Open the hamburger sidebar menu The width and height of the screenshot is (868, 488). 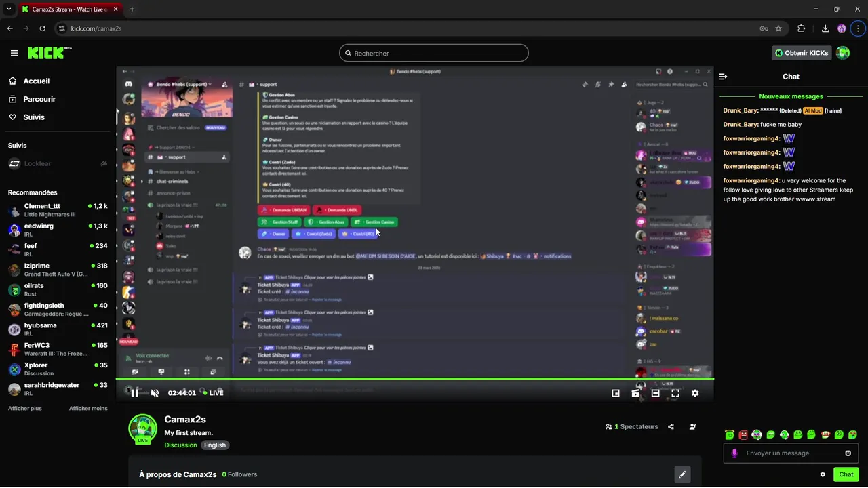click(x=14, y=53)
